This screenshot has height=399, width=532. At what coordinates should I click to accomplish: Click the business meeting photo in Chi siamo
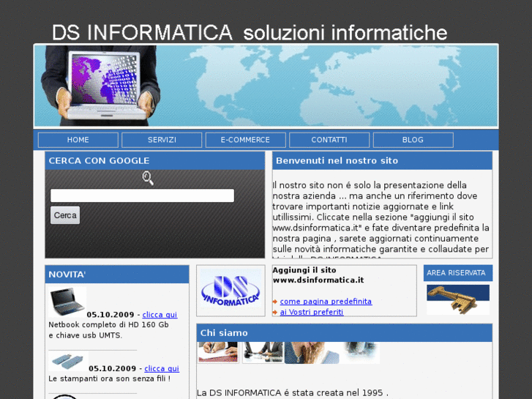click(263, 352)
